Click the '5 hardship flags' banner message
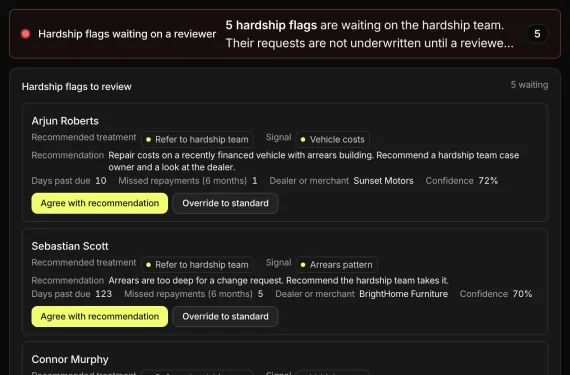The image size is (570, 375). point(369,34)
